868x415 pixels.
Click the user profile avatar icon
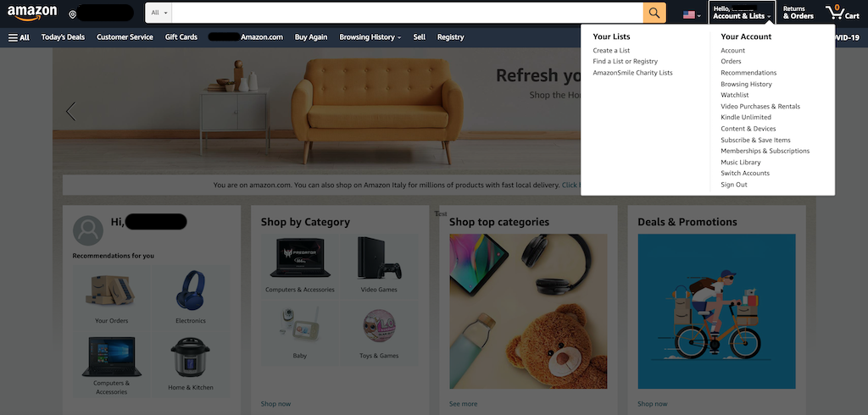pos(88,230)
